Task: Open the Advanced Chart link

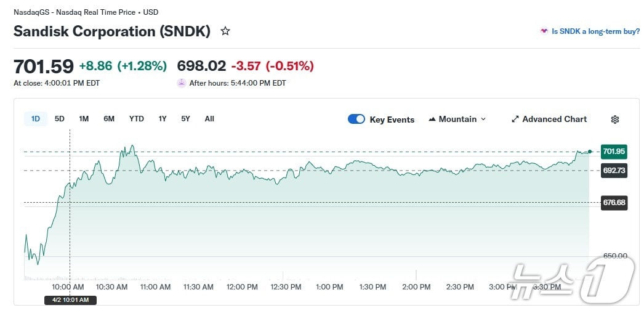Action: [x=554, y=120]
